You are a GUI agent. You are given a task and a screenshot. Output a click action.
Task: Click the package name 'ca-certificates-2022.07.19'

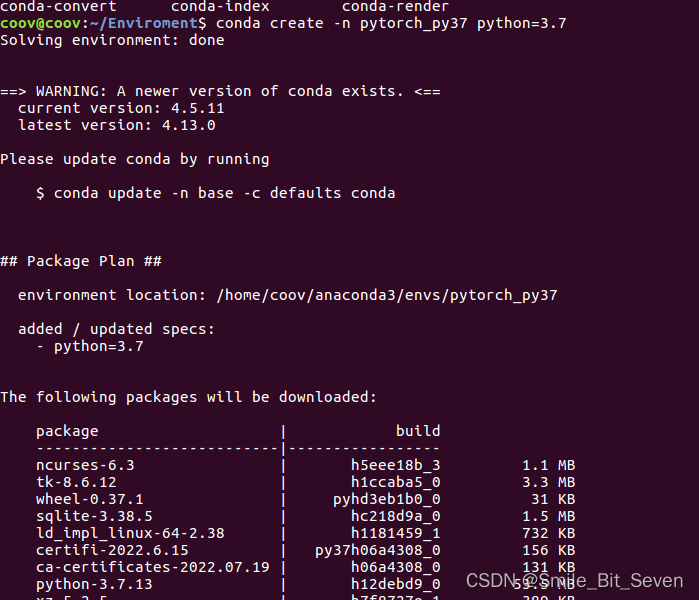153,567
